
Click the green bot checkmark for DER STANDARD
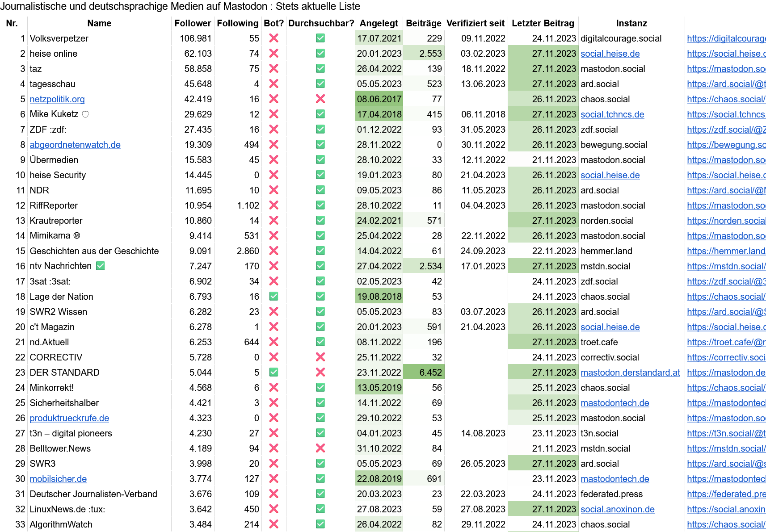[274, 372]
